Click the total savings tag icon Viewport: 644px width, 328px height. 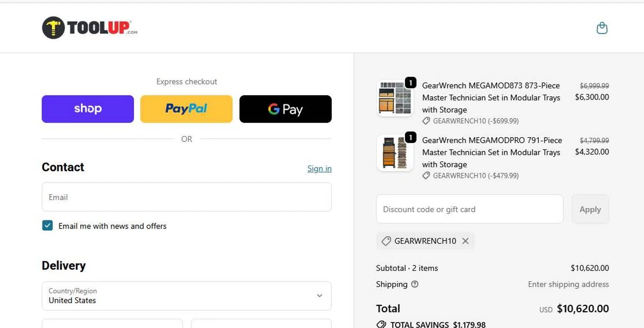(x=381, y=325)
